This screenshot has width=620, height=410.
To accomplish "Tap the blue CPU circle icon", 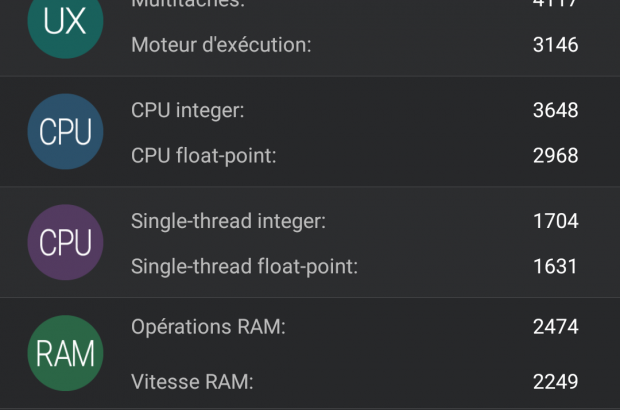I will coord(65,132).
